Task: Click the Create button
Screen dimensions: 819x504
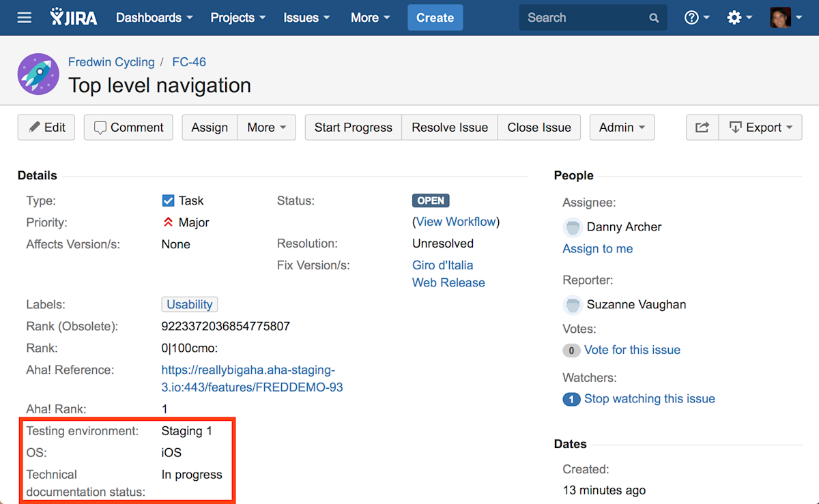Action: click(435, 18)
